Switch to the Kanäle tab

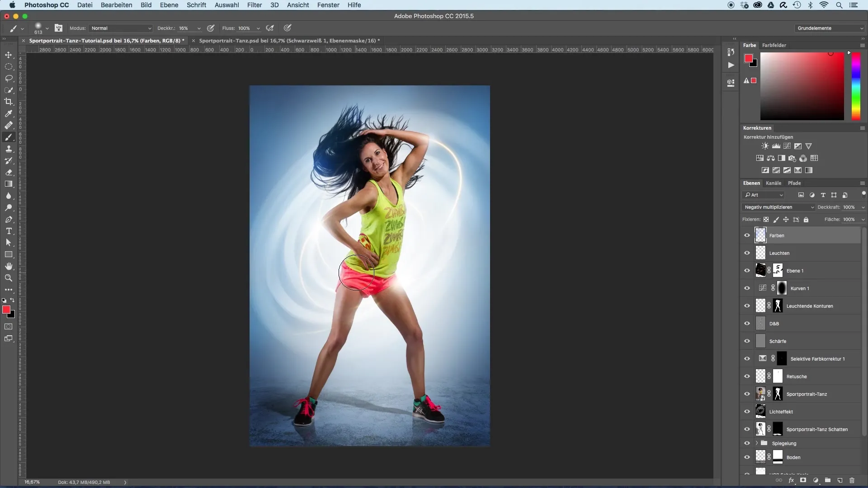click(x=774, y=183)
